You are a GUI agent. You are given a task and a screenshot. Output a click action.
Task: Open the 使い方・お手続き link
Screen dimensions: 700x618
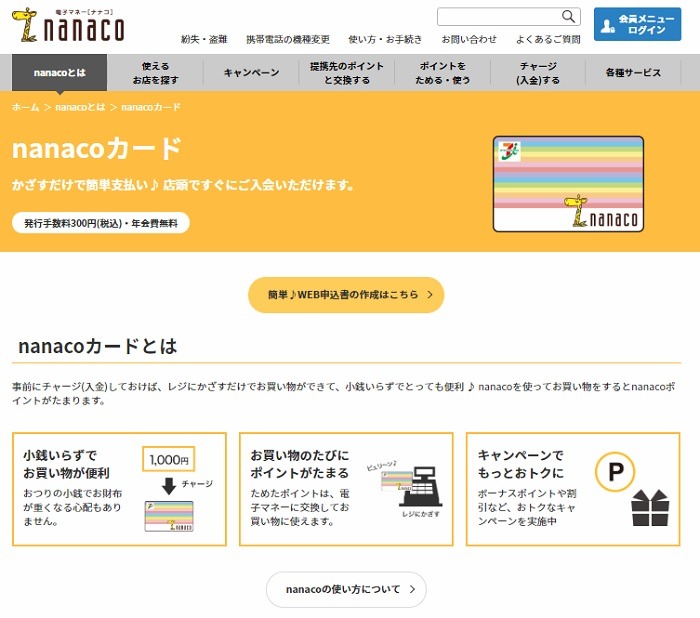(x=385, y=39)
